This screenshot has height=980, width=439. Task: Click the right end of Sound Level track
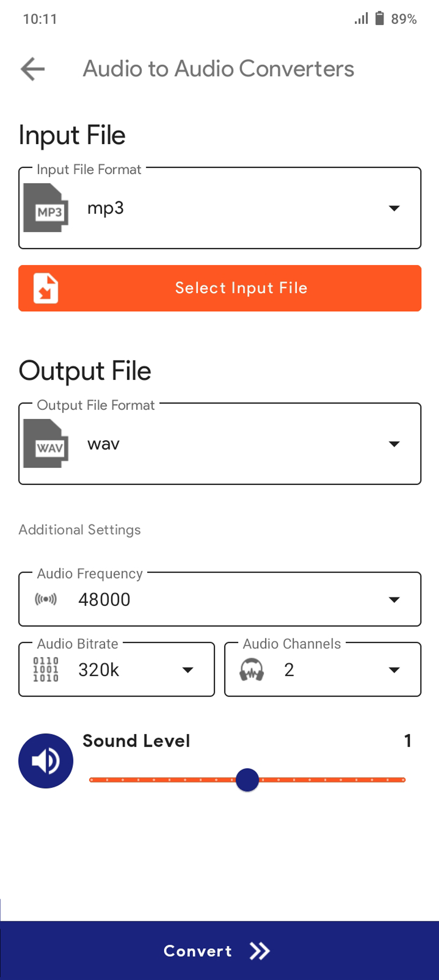pos(403,780)
